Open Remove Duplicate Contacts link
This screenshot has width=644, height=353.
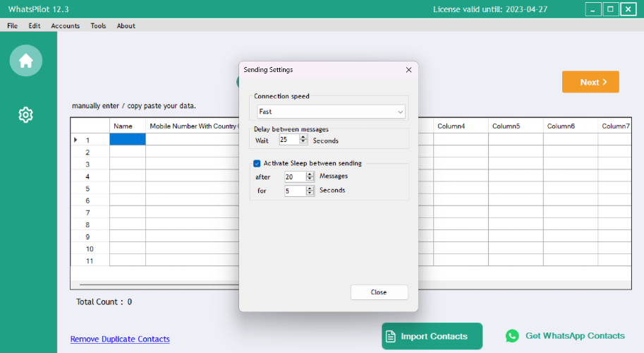120,339
